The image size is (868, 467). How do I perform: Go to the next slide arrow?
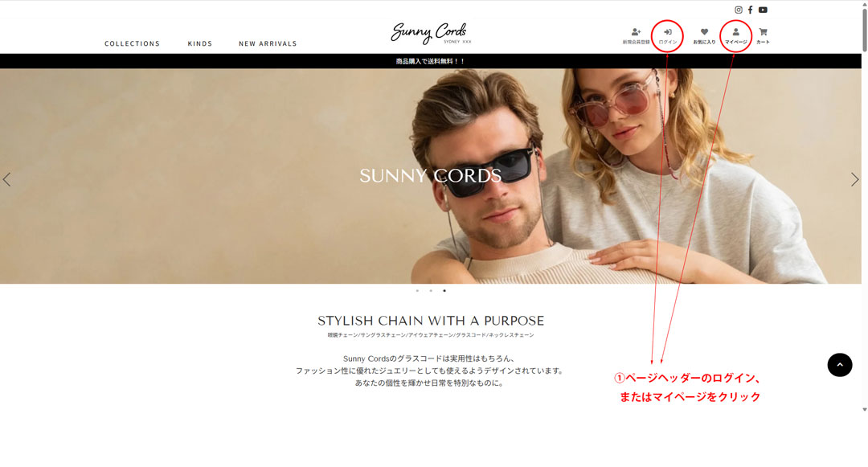tap(854, 179)
